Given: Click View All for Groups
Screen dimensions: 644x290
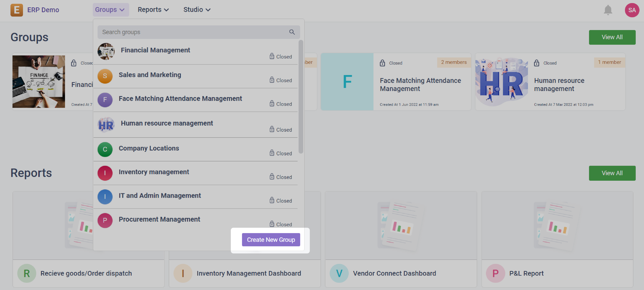Looking at the screenshot, I should (x=612, y=37).
